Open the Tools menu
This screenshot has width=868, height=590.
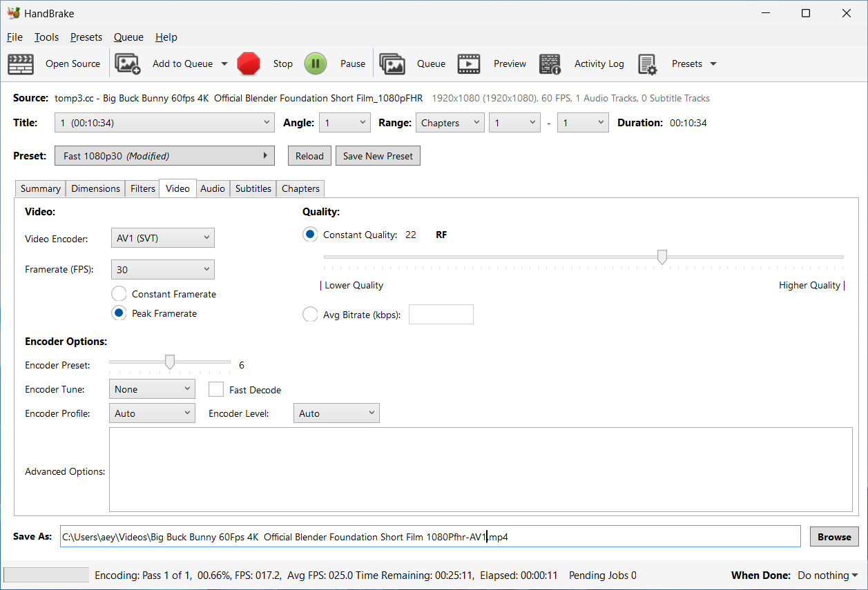pyautogui.click(x=47, y=37)
